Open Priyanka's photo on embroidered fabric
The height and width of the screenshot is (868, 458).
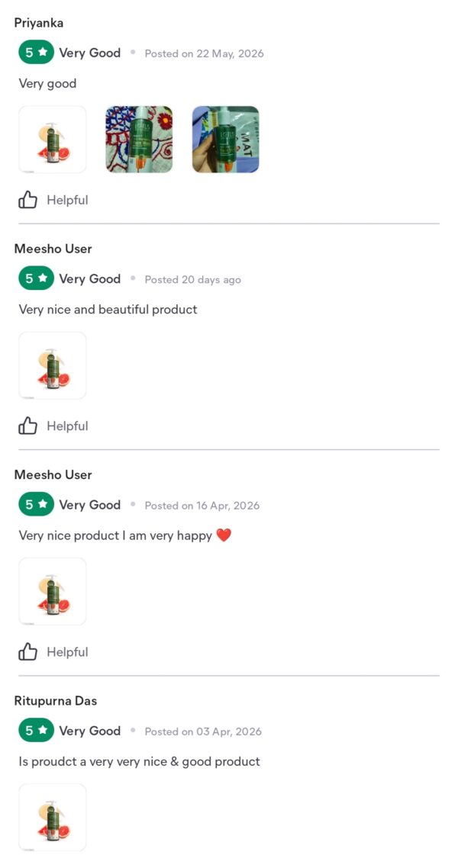pyautogui.click(x=139, y=140)
